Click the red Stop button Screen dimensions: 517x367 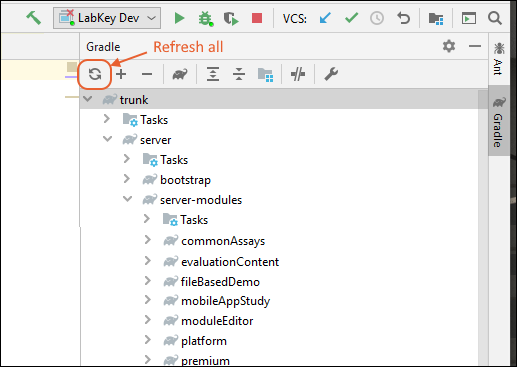coord(257,18)
